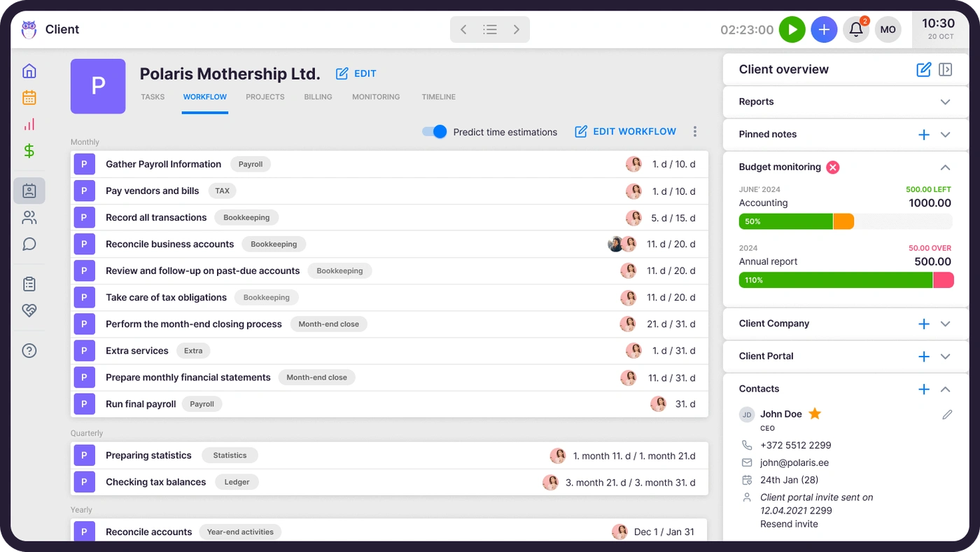Open the kebab menu beside Edit Workflow

pyautogui.click(x=695, y=131)
